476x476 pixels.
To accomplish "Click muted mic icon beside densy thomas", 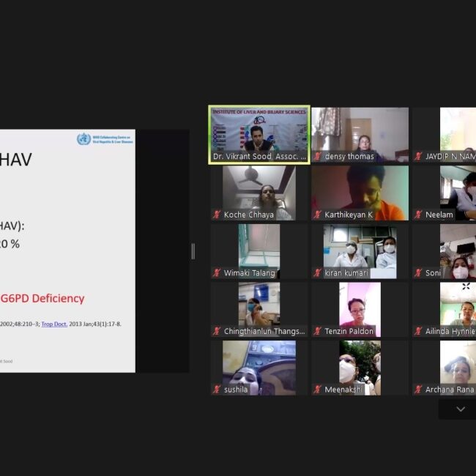I will pos(318,157).
